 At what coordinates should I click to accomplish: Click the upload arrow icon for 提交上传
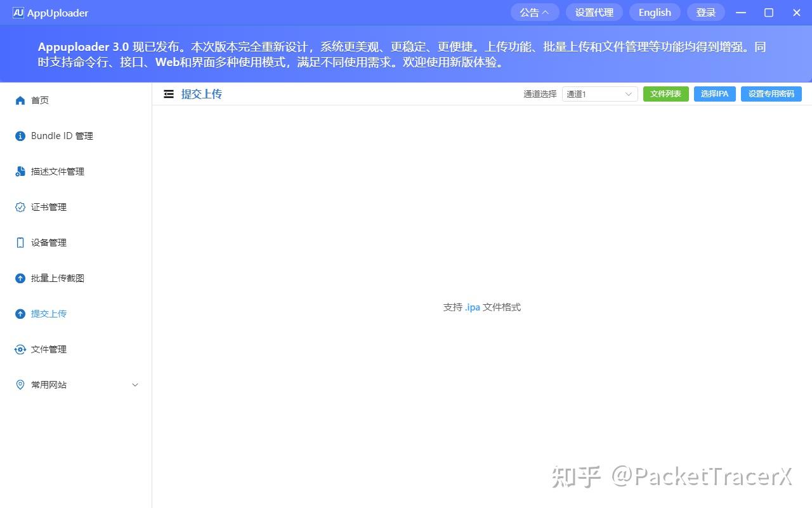point(20,314)
